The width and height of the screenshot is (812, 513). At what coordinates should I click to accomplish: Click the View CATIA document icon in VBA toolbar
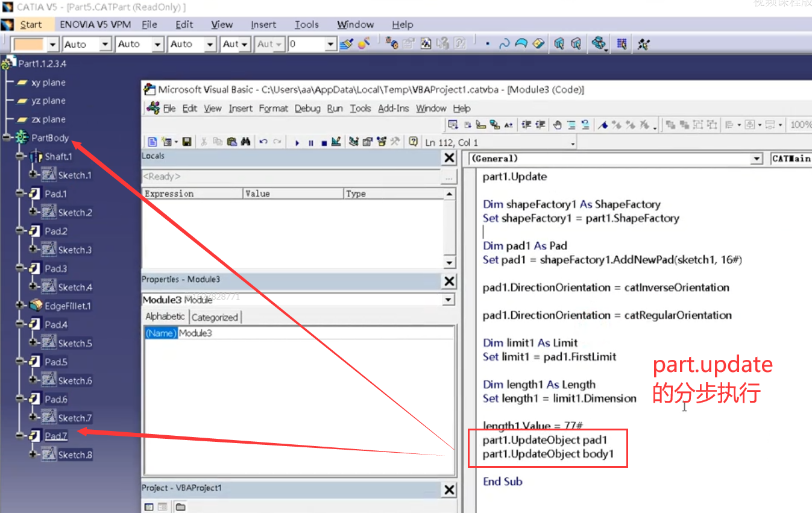click(153, 142)
